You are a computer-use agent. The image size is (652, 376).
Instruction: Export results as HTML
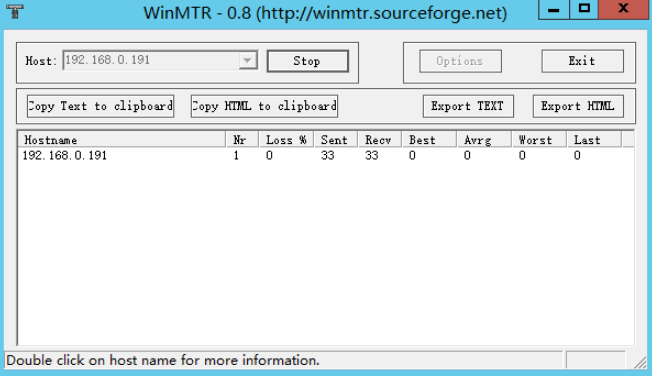578,106
